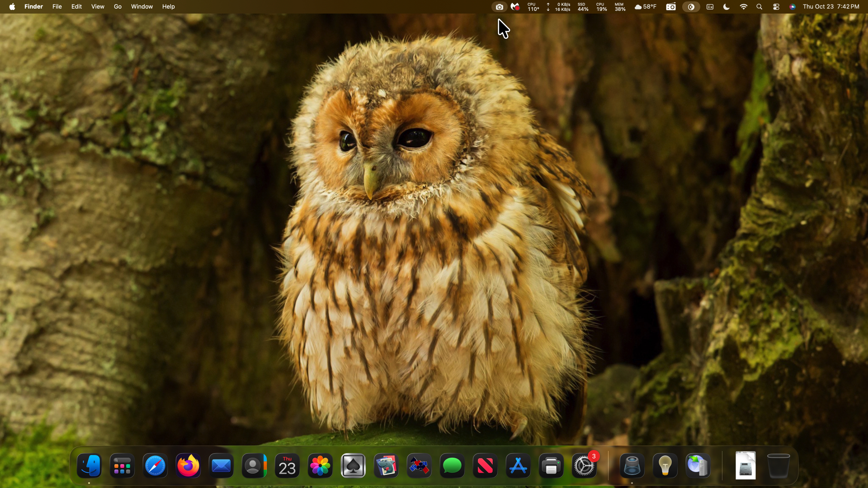868x488 pixels.
Task: Toggle Focus moon in menu bar
Action: click(x=726, y=7)
